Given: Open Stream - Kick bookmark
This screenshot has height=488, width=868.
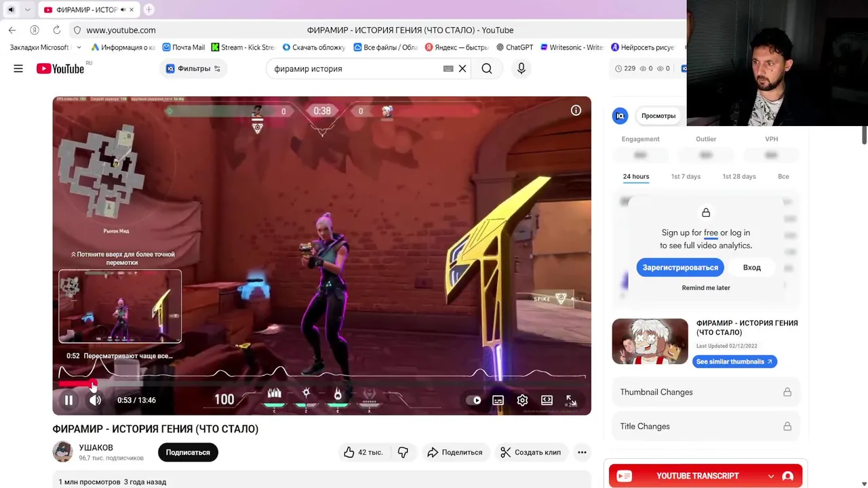Looking at the screenshot, I should [243, 47].
